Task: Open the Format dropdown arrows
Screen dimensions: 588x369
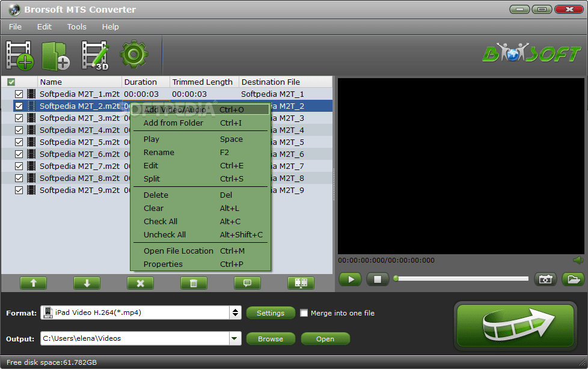Action: click(x=235, y=313)
